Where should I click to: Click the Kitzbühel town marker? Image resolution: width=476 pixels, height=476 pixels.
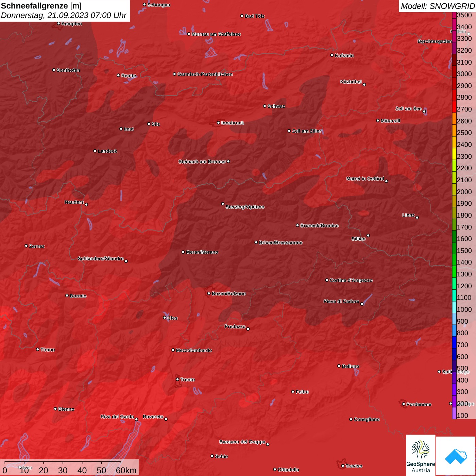point(364,85)
